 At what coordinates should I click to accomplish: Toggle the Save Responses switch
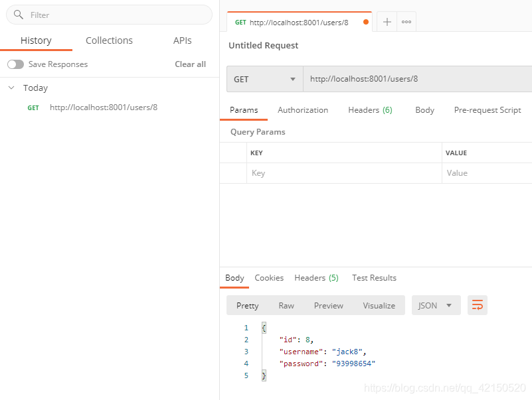(15, 64)
